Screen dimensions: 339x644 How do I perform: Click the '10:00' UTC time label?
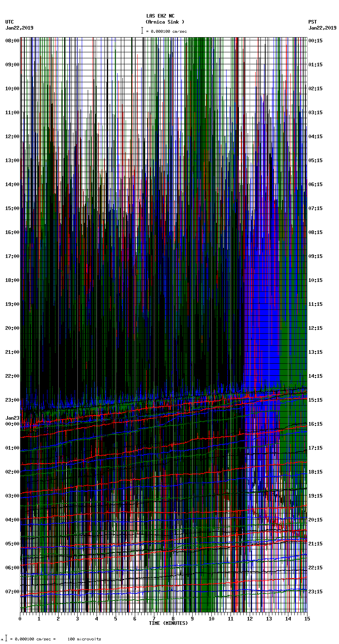(12, 89)
